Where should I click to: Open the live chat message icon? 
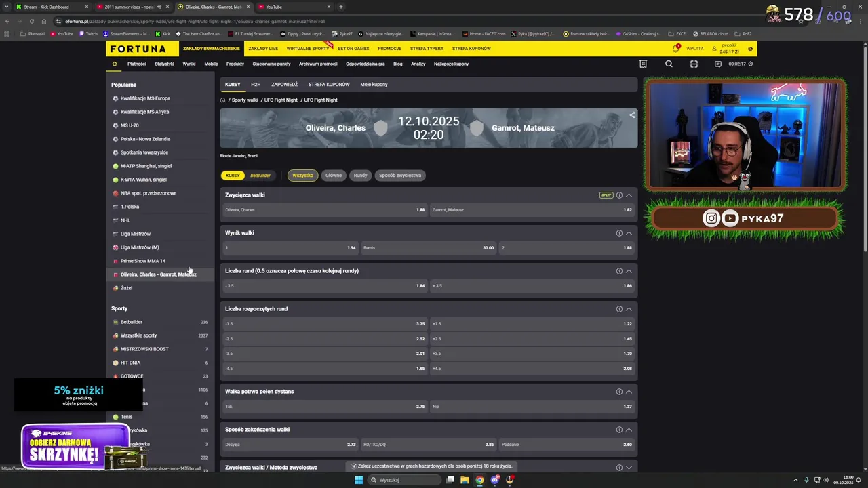[x=717, y=64]
